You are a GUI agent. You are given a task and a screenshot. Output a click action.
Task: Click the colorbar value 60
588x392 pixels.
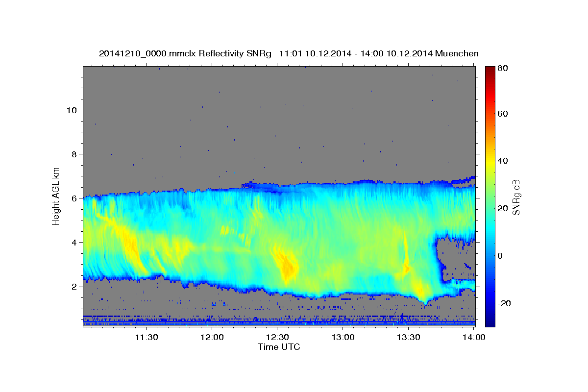coord(502,114)
